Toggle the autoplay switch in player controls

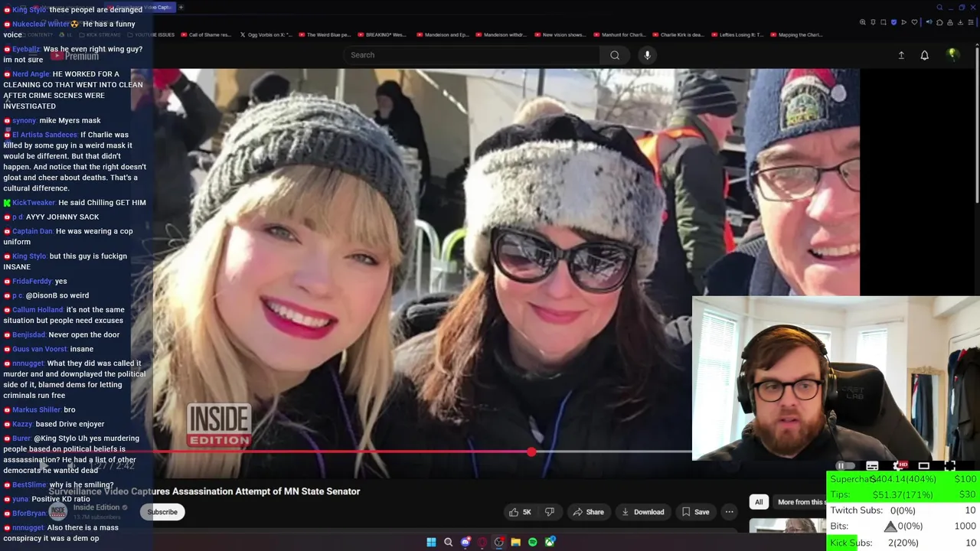(x=845, y=466)
